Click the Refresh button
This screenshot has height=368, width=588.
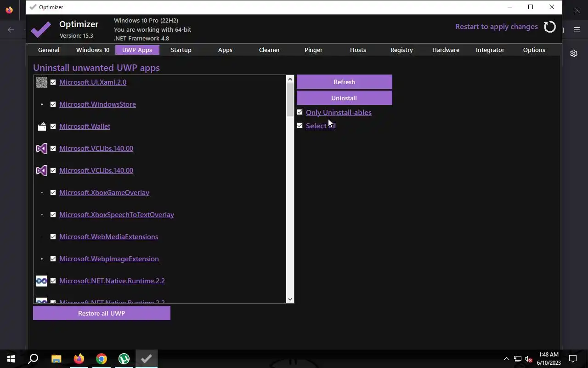(344, 82)
